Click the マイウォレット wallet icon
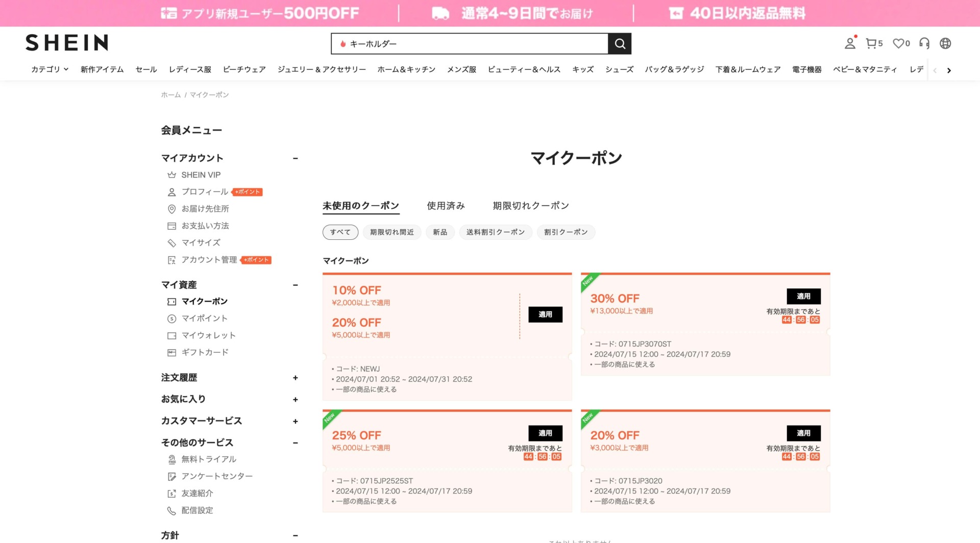This screenshot has height=543, width=980. (171, 335)
